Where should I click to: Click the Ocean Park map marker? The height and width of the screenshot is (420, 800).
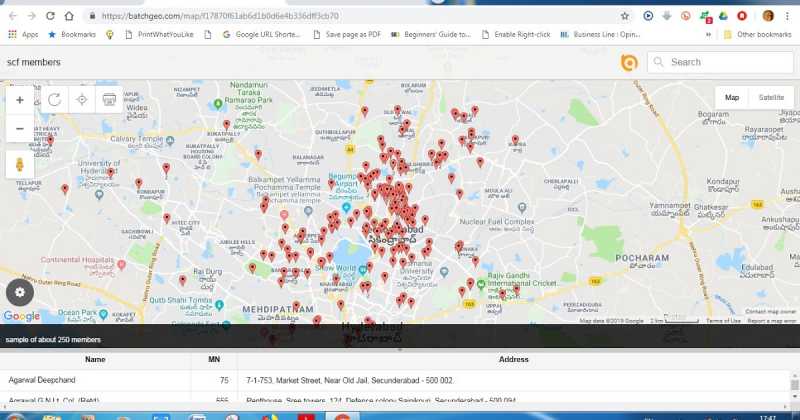point(104,314)
